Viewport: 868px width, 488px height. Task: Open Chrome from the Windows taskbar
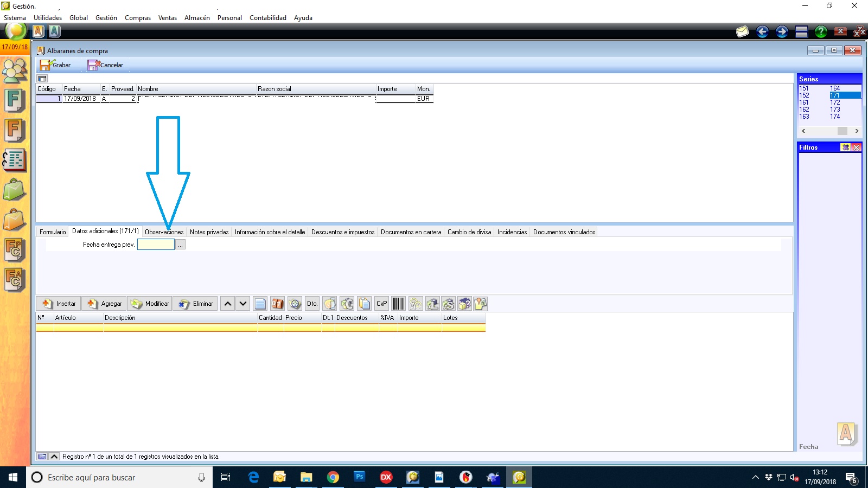(333, 477)
